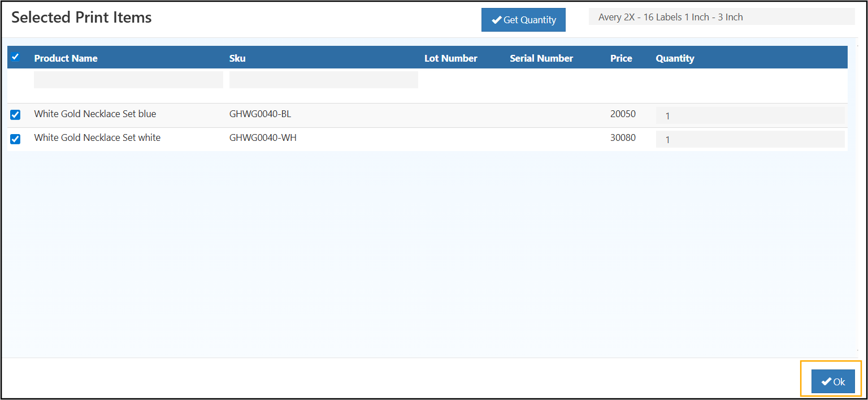Select the GHWG0040-BL sku cell

click(260, 114)
